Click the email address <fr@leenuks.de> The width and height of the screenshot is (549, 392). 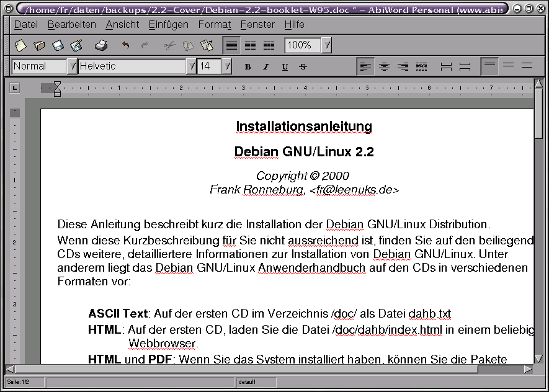[x=354, y=190]
